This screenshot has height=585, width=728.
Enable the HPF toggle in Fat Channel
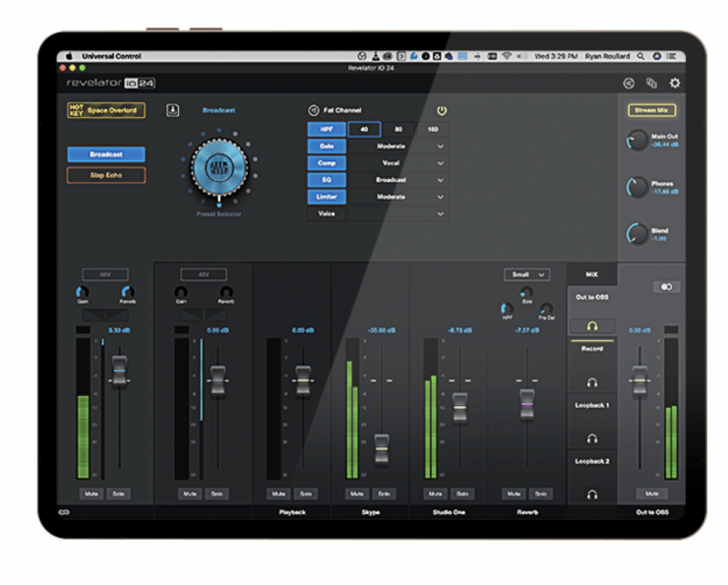click(326, 129)
